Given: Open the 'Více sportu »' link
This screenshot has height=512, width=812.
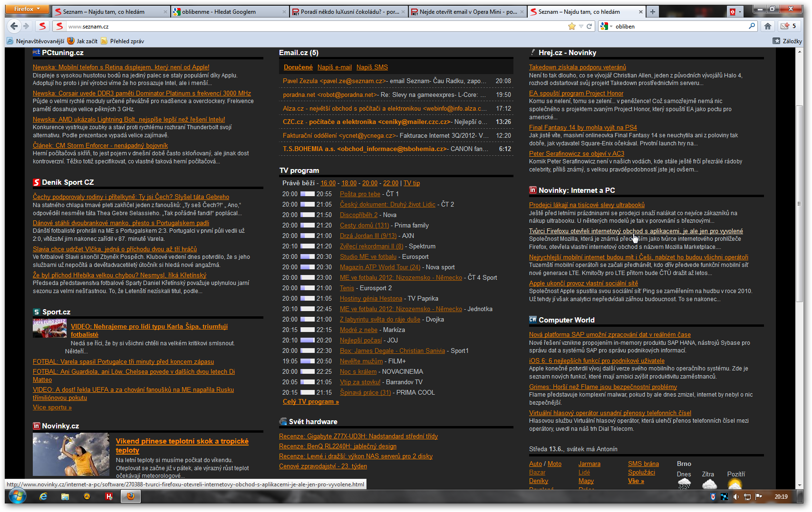Looking at the screenshot, I should point(52,408).
